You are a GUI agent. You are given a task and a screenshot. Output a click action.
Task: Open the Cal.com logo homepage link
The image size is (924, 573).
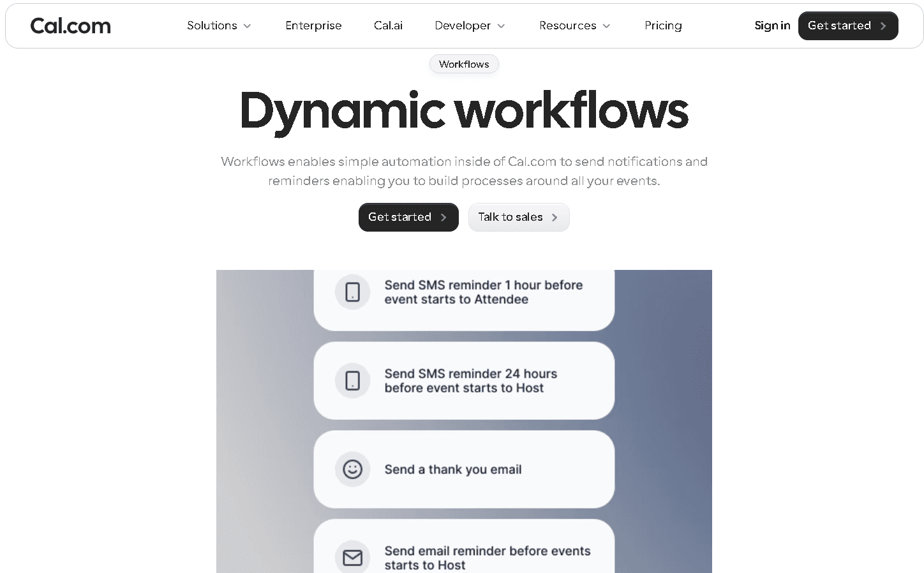point(70,26)
